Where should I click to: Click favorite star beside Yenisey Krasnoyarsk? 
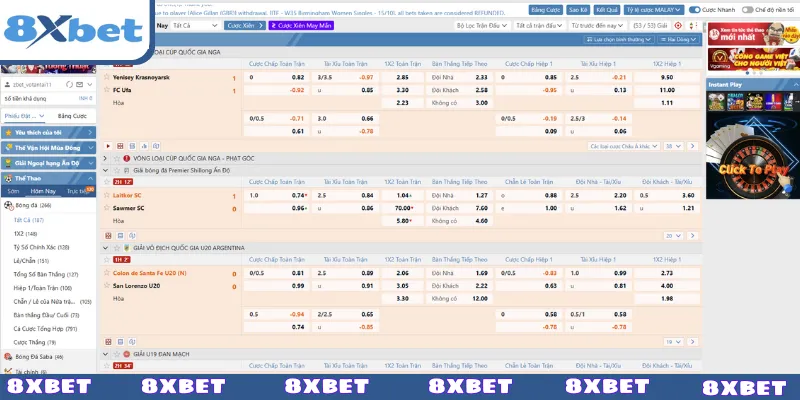tap(108, 76)
